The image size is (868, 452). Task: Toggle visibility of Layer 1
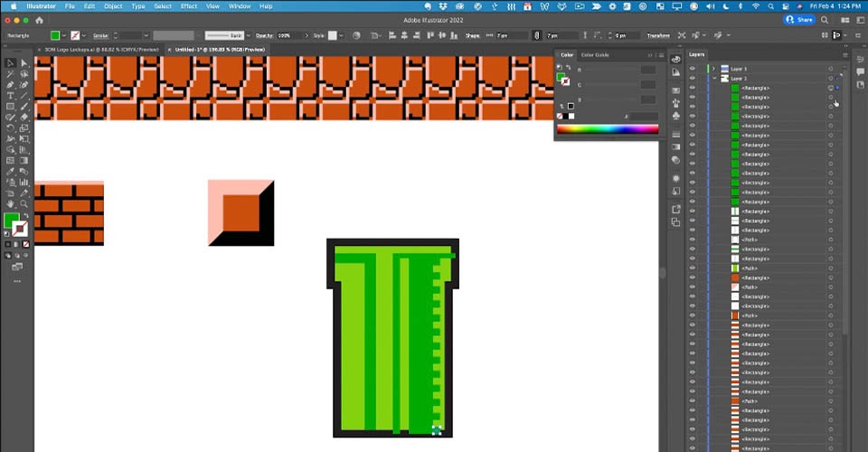[x=692, y=78]
